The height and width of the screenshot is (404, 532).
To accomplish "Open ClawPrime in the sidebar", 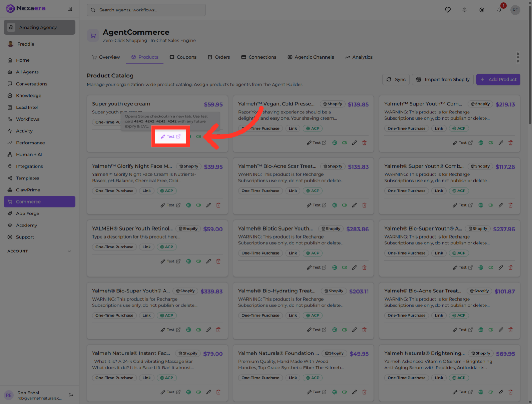I will [x=39, y=190].
